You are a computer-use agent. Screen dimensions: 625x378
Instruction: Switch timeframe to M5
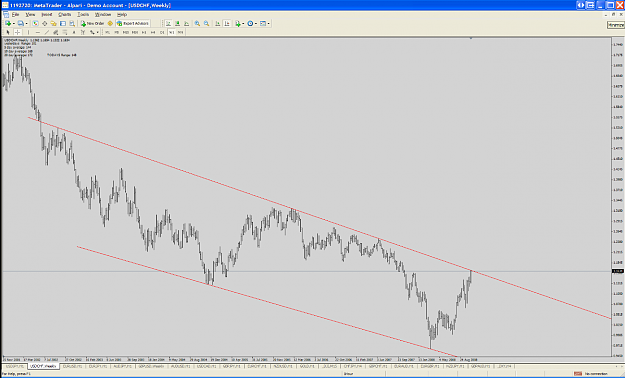(116, 32)
